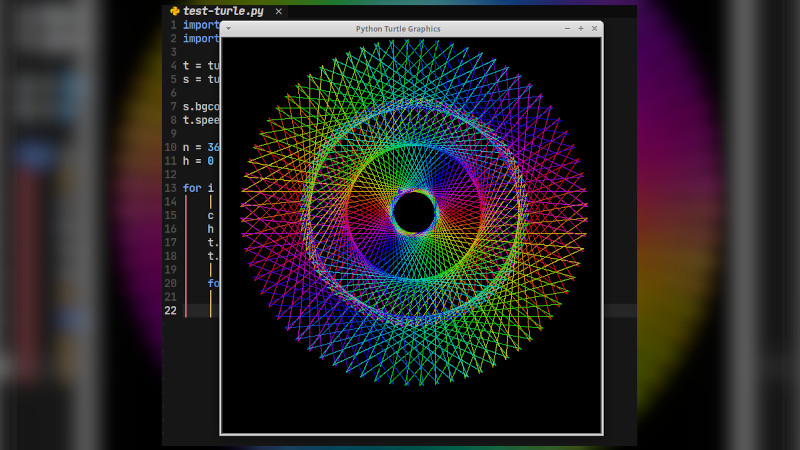Image resolution: width=800 pixels, height=450 pixels.
Task: Click 'h = 0' on line 11
Action: 198,161
